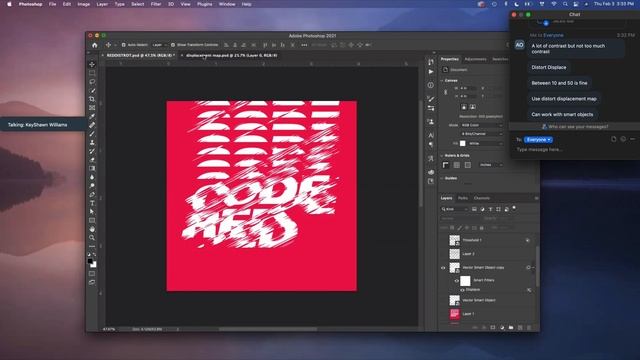Select the Move tool in the toolbox
640x360 pixels.
tap(92, 64)
